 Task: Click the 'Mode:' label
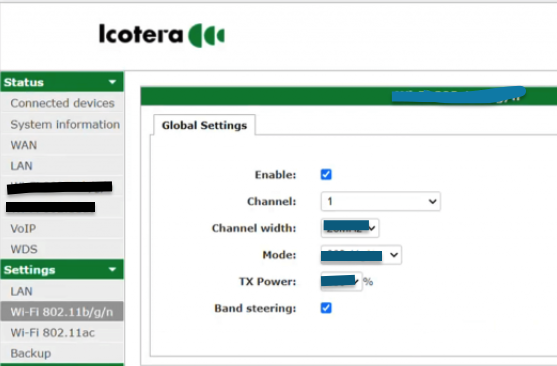[279, 255]
